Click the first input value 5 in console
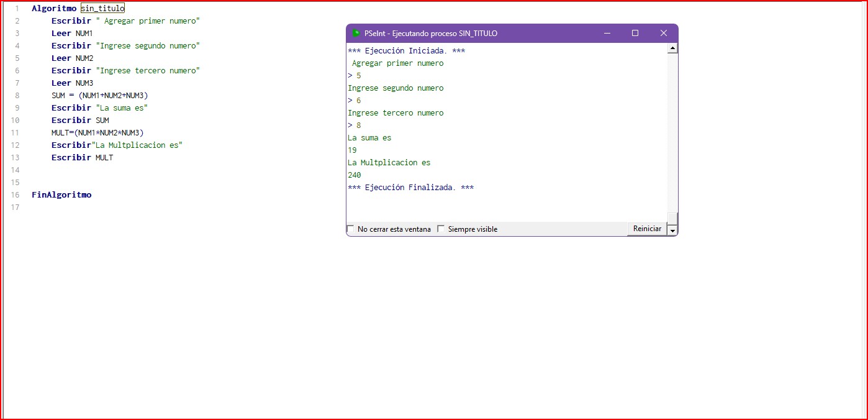Screen dimensions: 868x420 [358, 76]
